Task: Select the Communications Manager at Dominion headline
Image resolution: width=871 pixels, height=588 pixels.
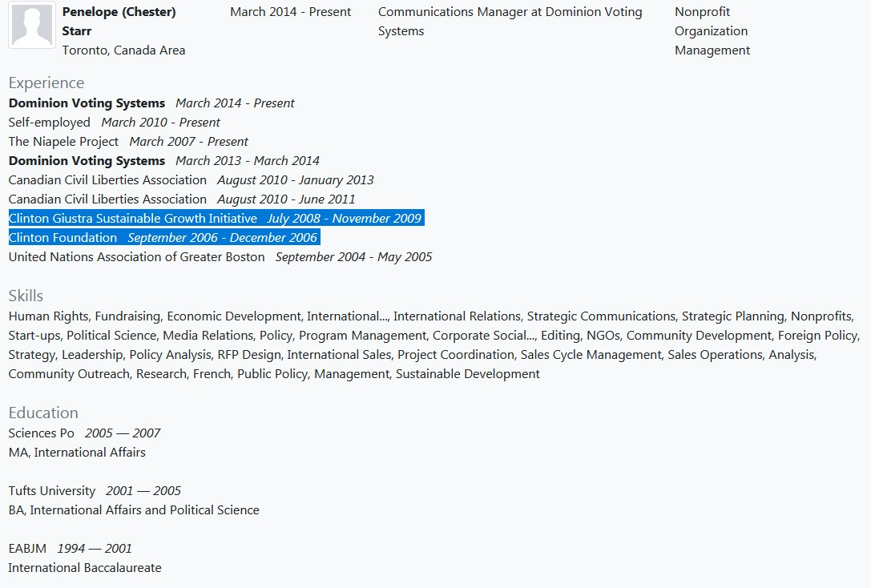Action: tap(510, 22)
